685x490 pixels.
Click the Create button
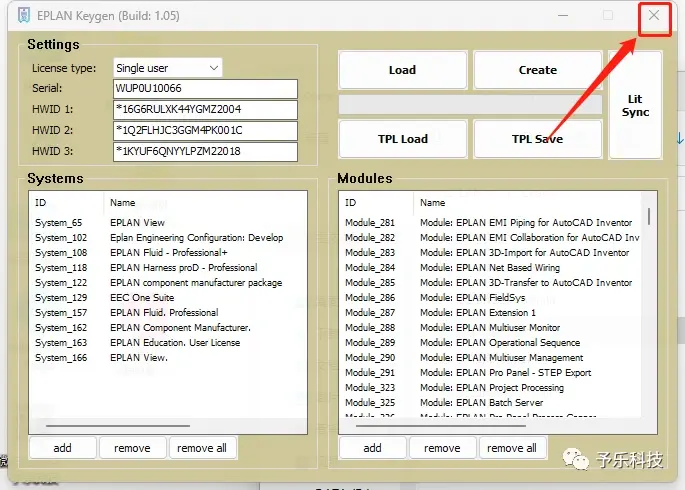538,70
